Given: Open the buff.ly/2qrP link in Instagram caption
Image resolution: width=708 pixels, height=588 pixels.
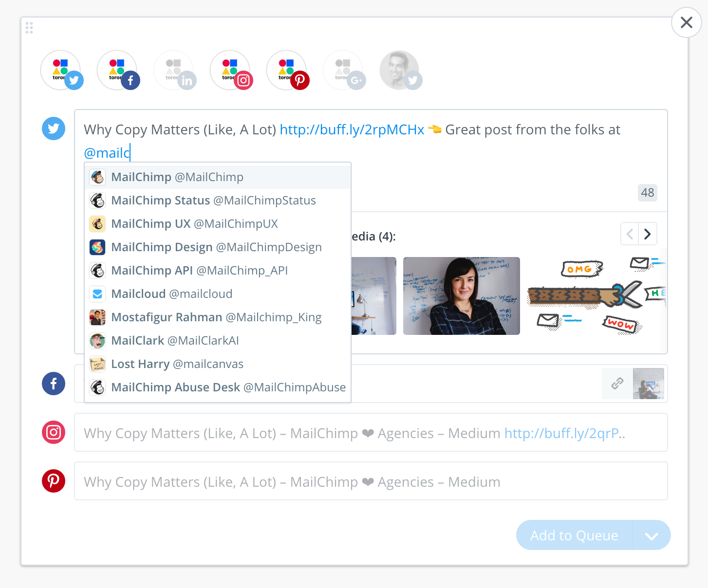Looking at the screenshot, I should [565, 433].
